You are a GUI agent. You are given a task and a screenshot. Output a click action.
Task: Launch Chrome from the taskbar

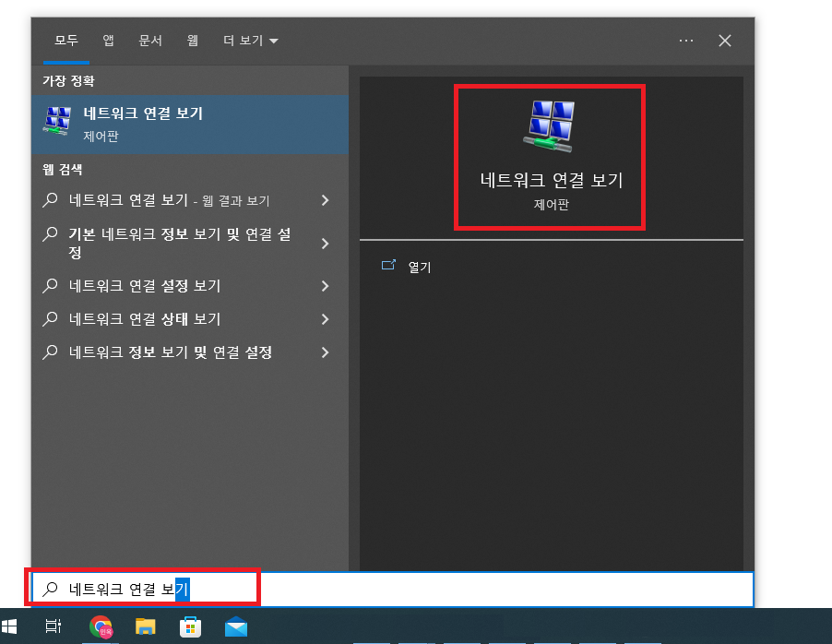pyautogui.click(x=101, y=627)
